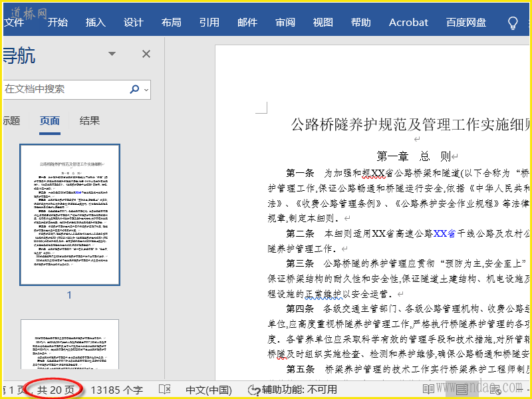
Task: Click the 13185 个字 word count
Action: [116, 390]
